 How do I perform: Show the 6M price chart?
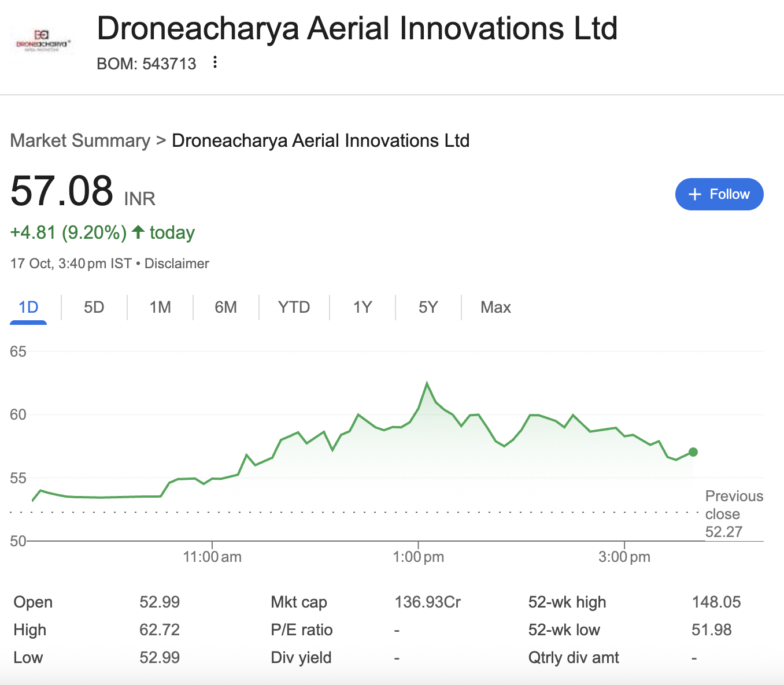pos(225,307)
